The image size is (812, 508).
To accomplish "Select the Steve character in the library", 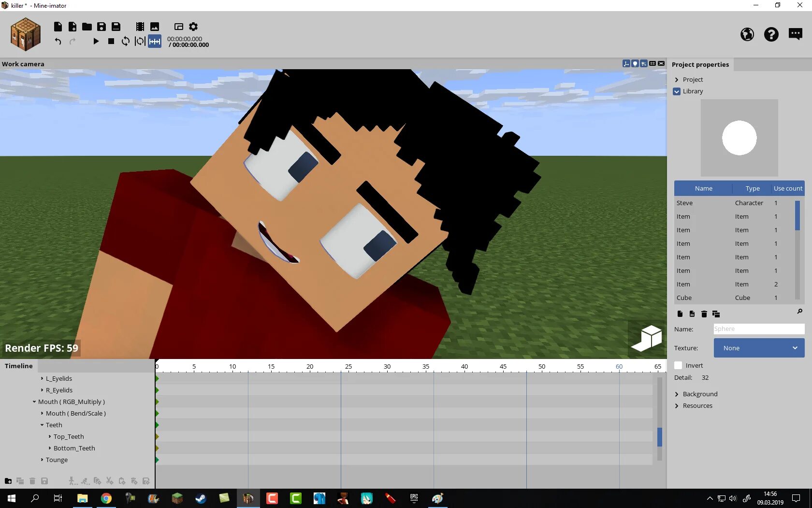I will click(734, 203).
